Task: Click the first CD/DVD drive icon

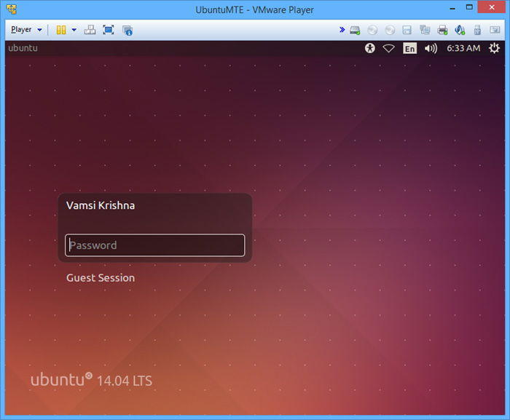Action: coord(372,31)
